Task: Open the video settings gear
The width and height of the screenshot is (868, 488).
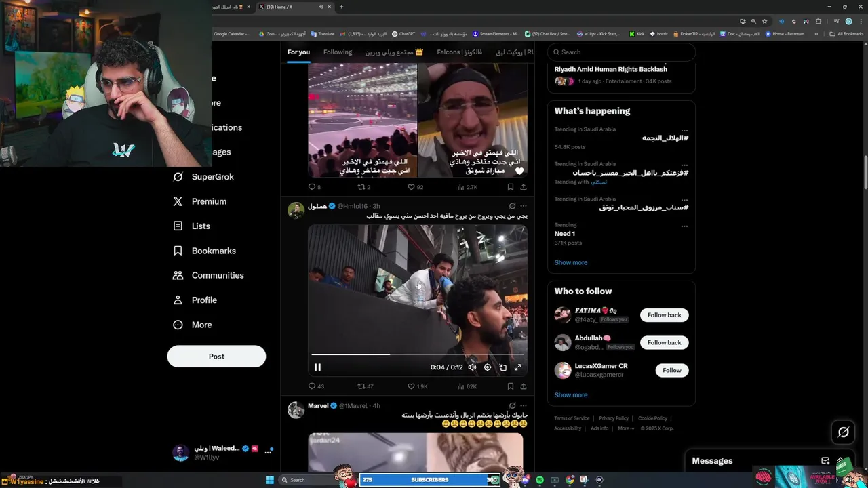Action: click(x=488, y=367)
